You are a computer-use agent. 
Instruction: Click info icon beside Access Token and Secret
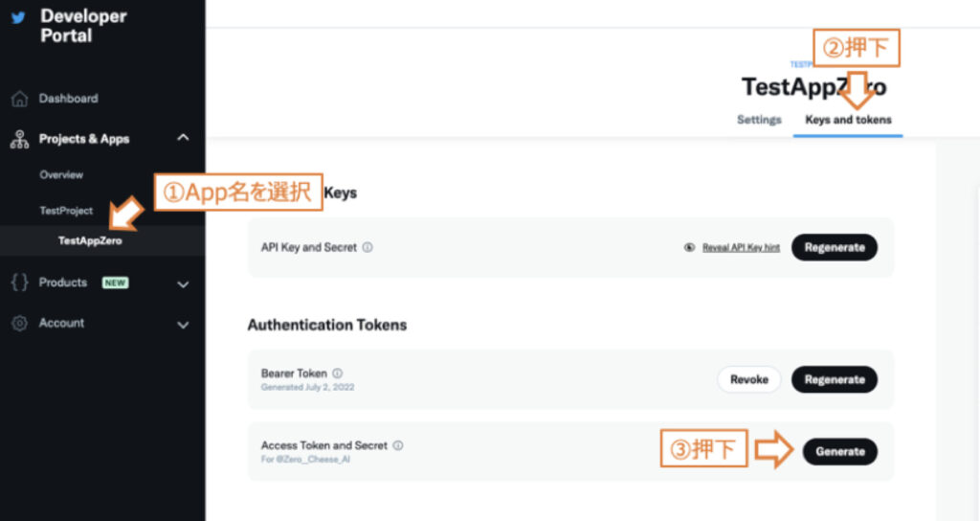tap(398, 445)
